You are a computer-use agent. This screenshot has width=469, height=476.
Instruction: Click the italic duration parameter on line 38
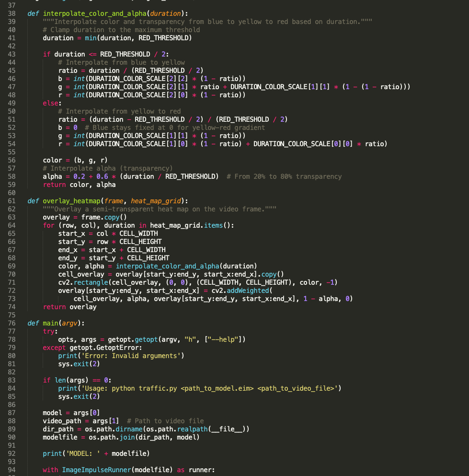(x=166, y=13)
